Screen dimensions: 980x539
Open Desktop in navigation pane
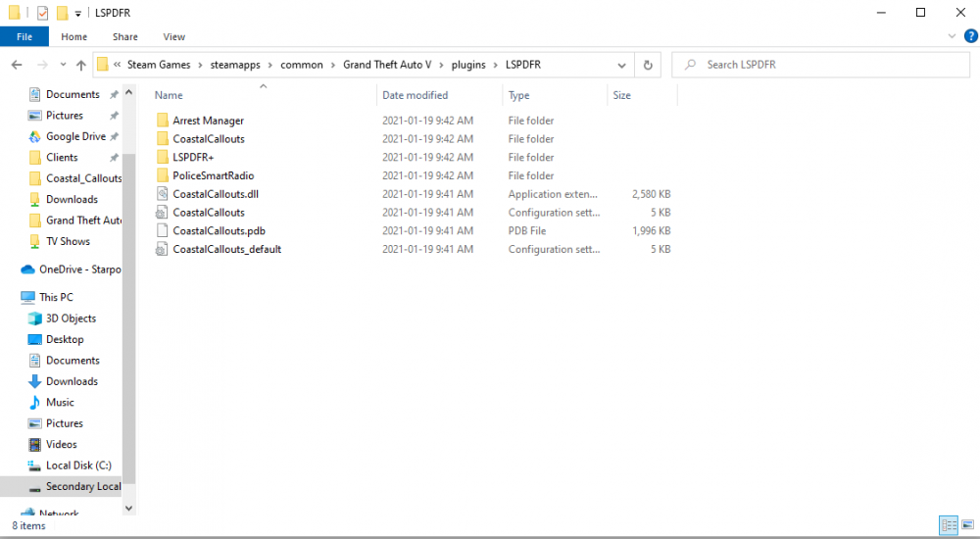click(x=56, y=339)
